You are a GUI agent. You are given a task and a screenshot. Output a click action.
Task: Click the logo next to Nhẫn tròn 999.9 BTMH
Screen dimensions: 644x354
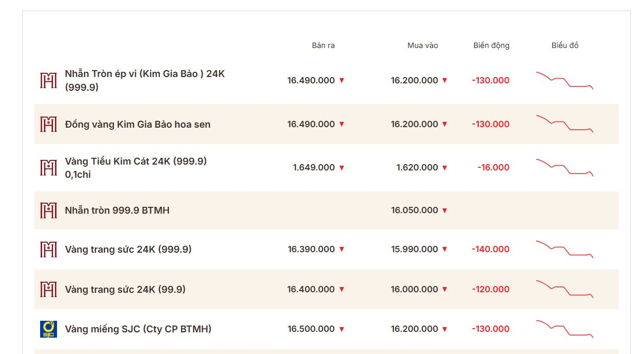[49, 211]
